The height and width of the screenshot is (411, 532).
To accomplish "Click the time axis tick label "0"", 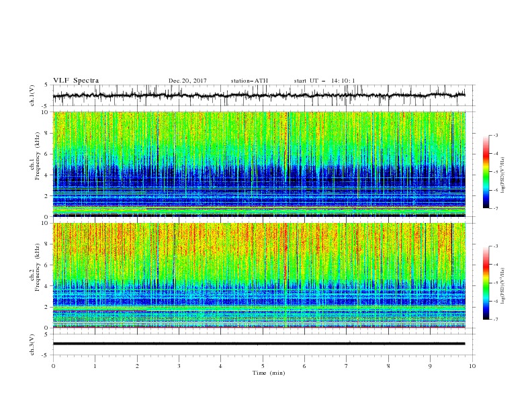I will click(x=53, y=366).
